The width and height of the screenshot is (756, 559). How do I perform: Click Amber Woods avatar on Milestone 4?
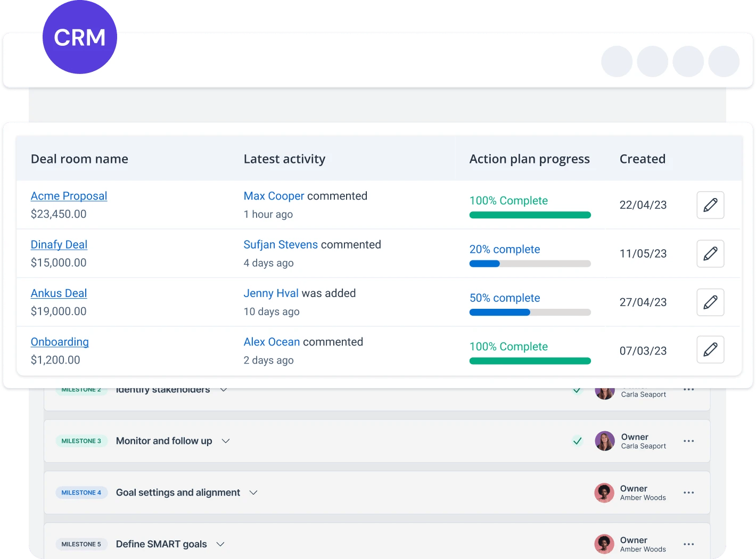tap(604, 492)
